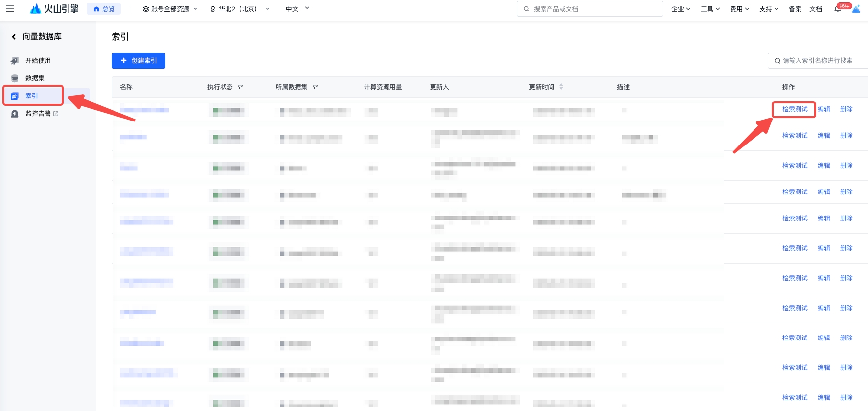The width and height of the screenshot is (868, 411).
Task: Expand the 企业 menu
Action: (681, 9)
